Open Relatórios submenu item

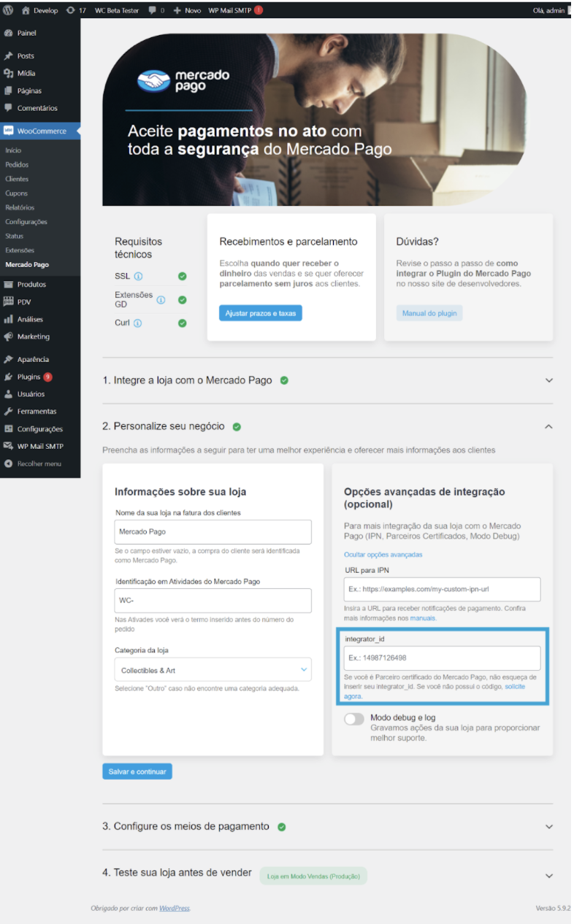point(20,207)
